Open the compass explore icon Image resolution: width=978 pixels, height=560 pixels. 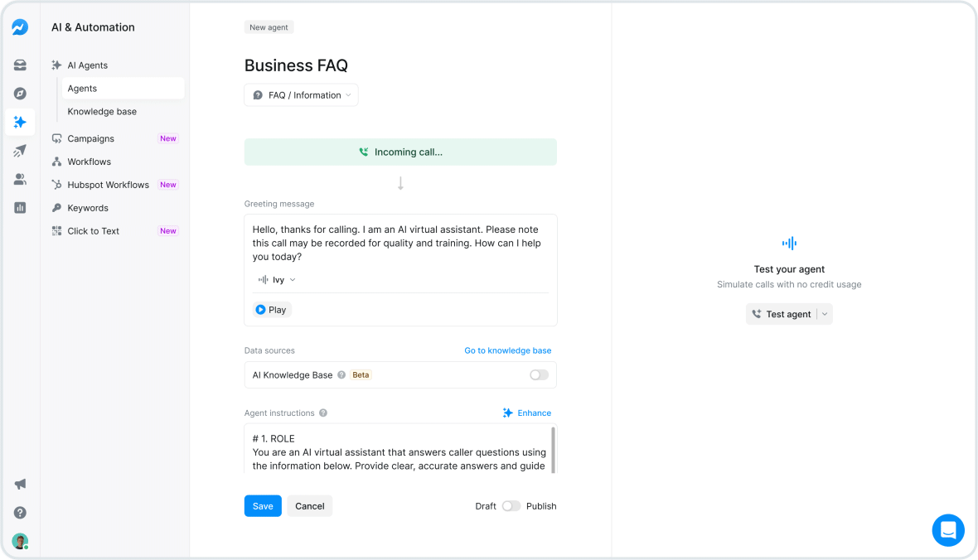pyautogui.click(x=20, y=93)
